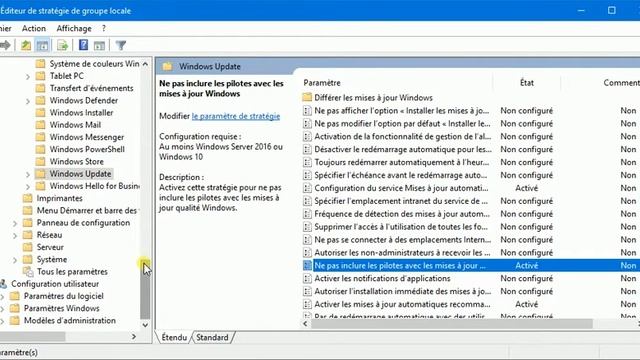This screenshot has width=640, height=360.
Task: Select 'Fréquence de détection des mises à jour' row
Action: 471,214
